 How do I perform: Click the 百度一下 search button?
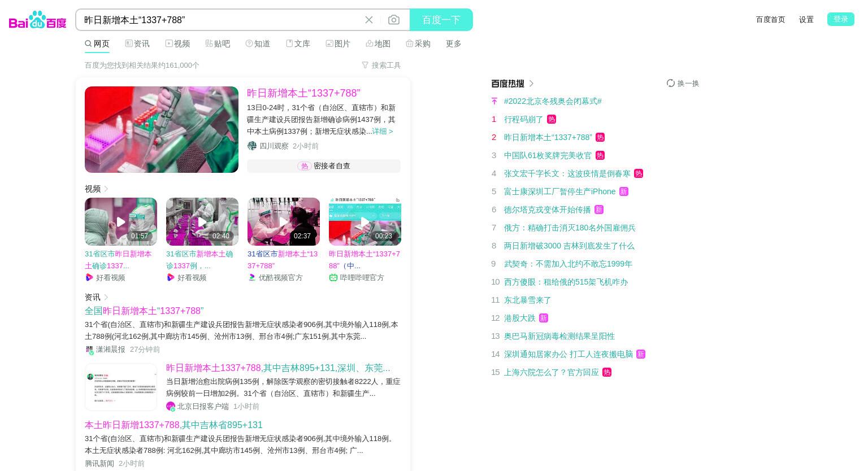pos(441,20)
